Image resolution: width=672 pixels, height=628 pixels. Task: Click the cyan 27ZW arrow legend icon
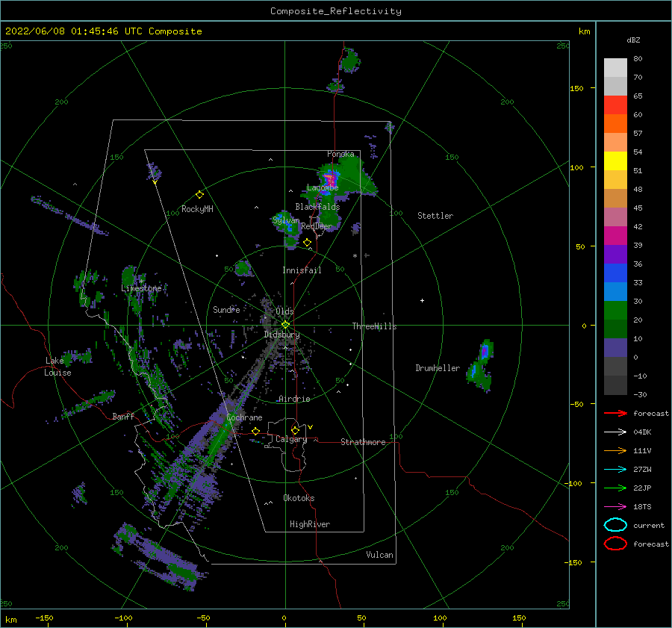pyautogui.click(x=615, y=470)
